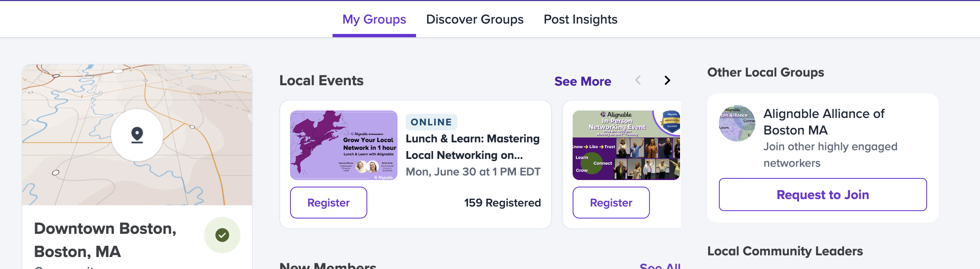Request to Join Alignable Alliance of Boston
Image resolution: width=980 pixels, height=269 pixels.
pyautogui.click(x=823, y=195)
